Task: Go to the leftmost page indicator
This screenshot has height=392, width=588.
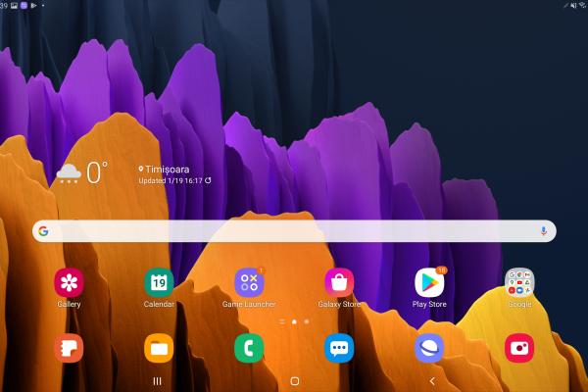Action: [x=282, y=321]
